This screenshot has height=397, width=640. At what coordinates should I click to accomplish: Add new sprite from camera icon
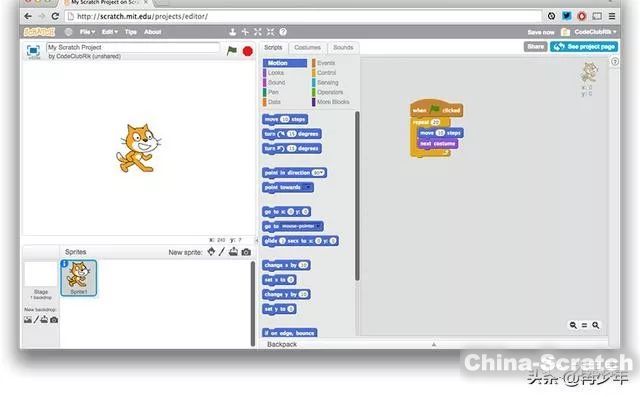pos(246,252)
